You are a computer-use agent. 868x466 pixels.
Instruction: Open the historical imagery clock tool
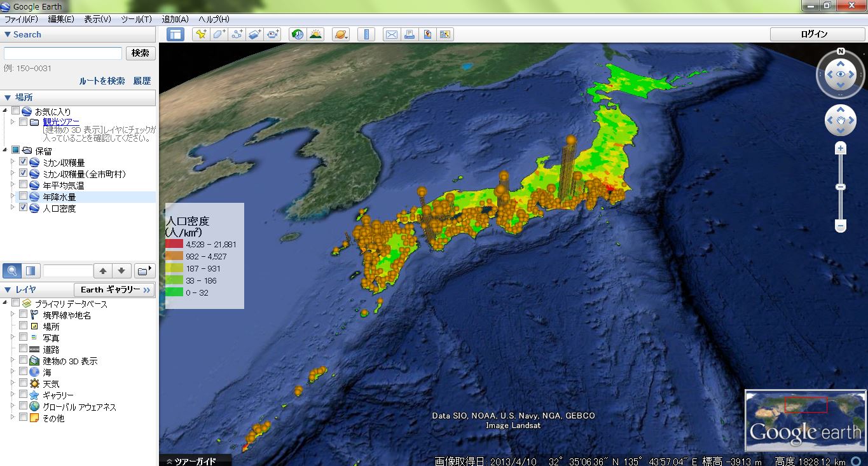(297, 34)
